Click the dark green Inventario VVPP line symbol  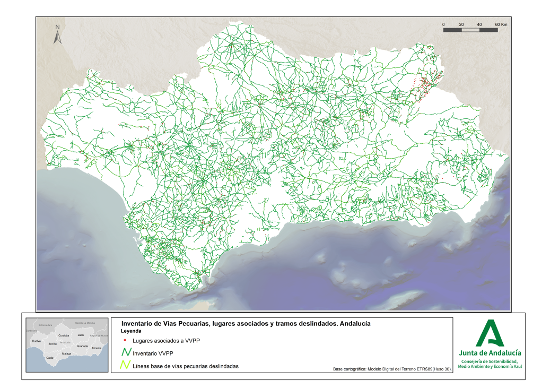[x=126, y=353]
